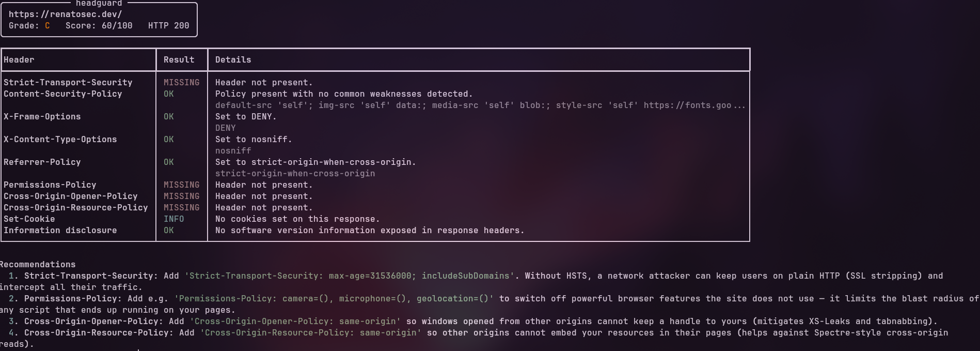Viewport: 980px width, 351px height.
Task: Click the https://renatosec.dev/ URL
Action: tap(66, 14)
